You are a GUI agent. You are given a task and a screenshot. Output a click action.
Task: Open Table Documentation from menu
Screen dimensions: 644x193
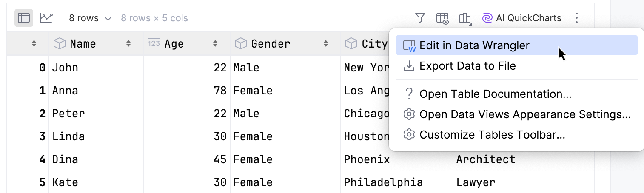click(495, 94)
